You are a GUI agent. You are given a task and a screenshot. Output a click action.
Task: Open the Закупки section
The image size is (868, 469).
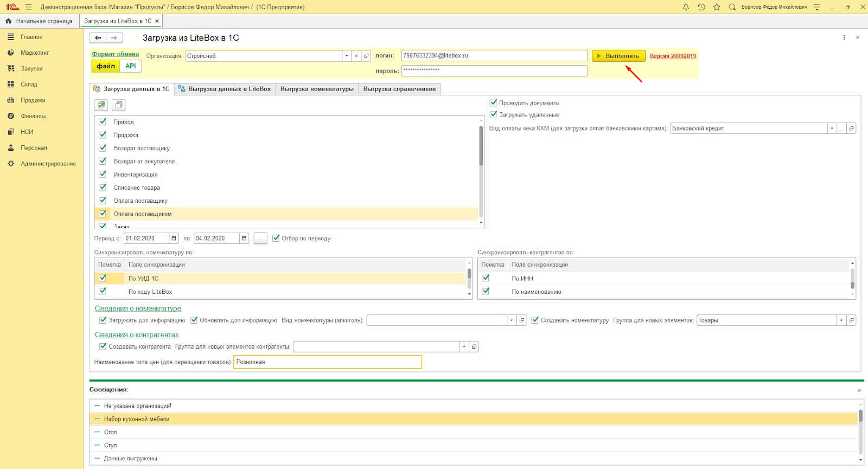click(31, 69)
